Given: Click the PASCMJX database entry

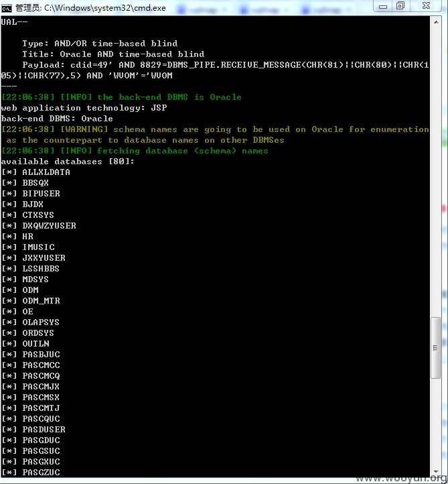Looking at the screenshot, I should pyautogui.click(x=30, y=386).
